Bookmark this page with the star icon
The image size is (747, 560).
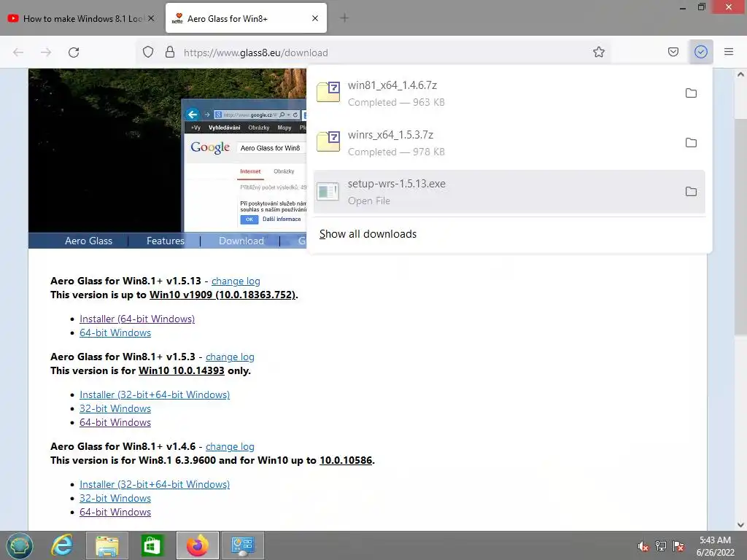[x=599, y=52]
